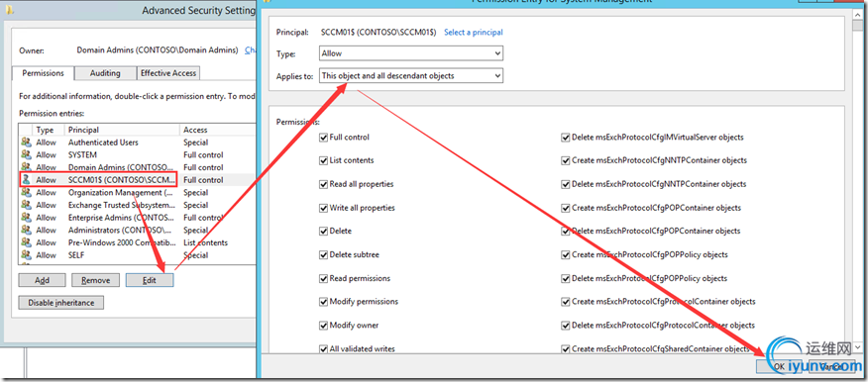Toggle Delete msExchProtocolCfgIMVirtualServer objects checkbox
This screenshot has height=382, width=868.
pos(565,138)
